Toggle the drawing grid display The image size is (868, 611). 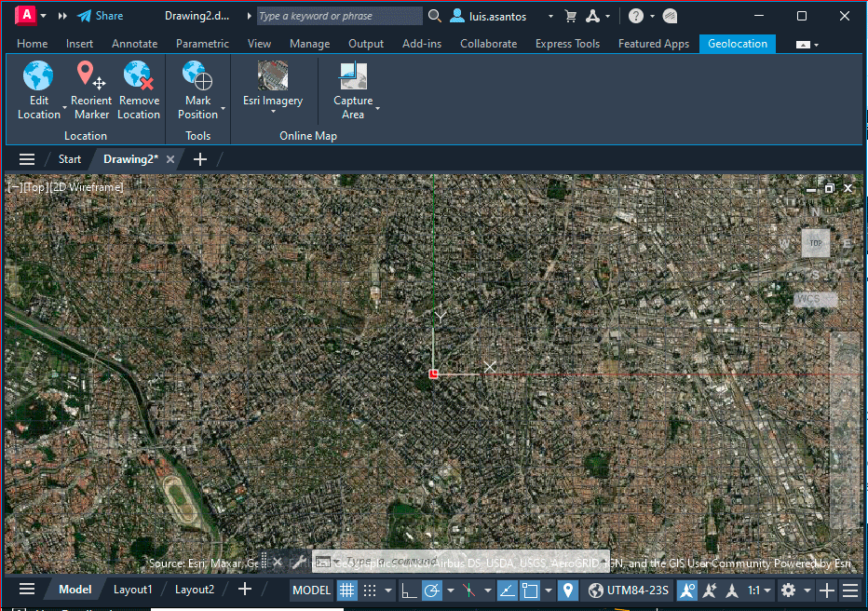click(x=346, y=590)
